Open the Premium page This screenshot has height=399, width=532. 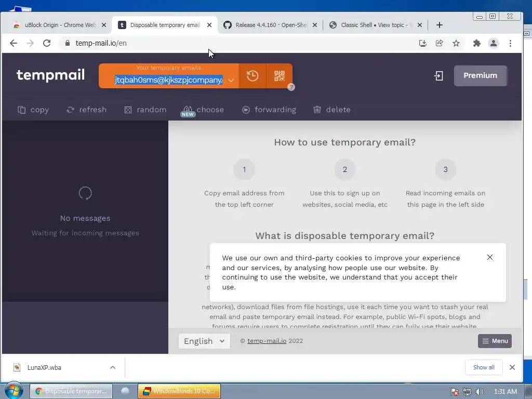click(480, 76)
